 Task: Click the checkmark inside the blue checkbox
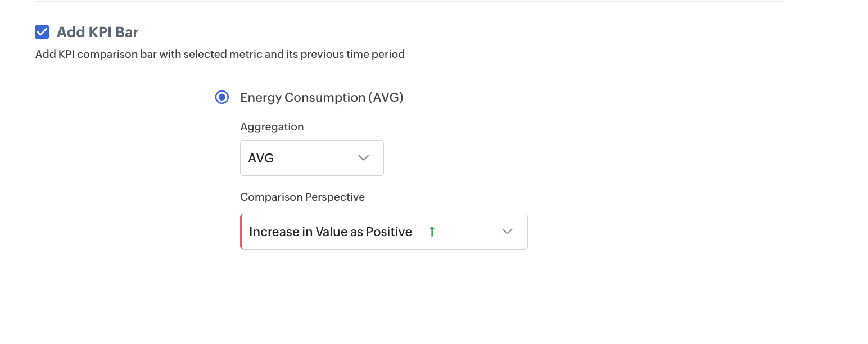click(42, 32)
